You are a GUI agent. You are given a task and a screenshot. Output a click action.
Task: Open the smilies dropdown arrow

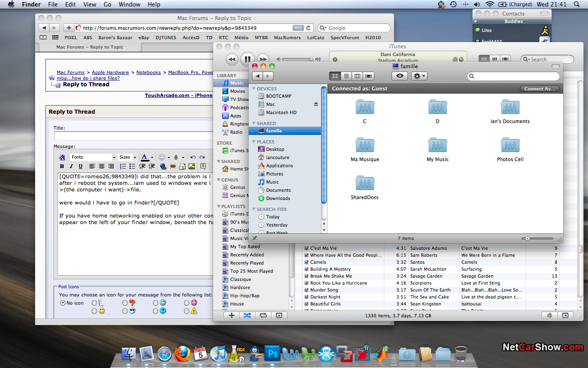(169, 157)
